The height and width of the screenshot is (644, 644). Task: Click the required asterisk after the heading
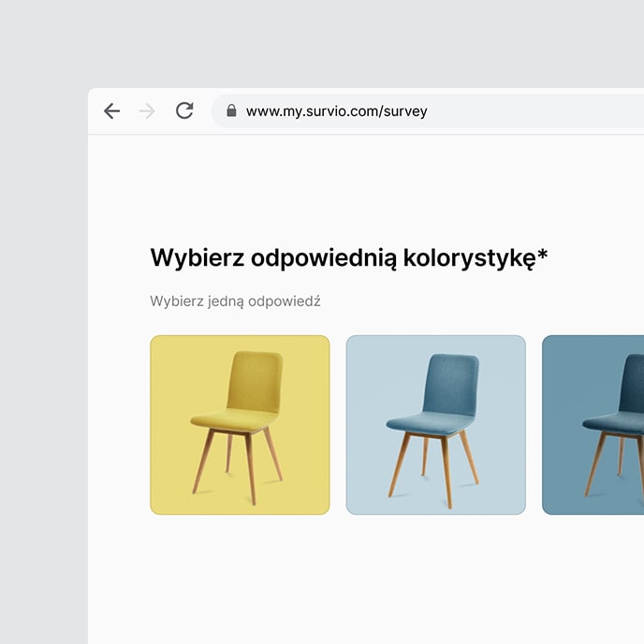coord(543,255)
